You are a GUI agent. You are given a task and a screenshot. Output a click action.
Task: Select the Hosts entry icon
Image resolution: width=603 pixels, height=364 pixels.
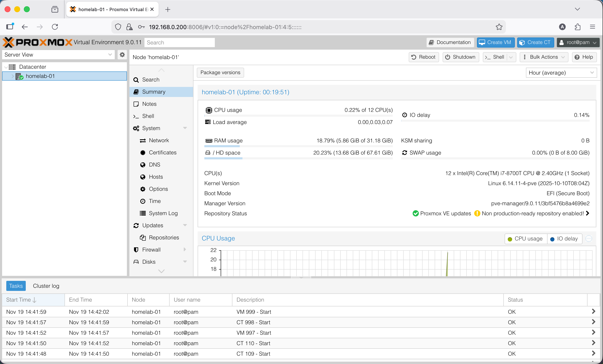143,177
